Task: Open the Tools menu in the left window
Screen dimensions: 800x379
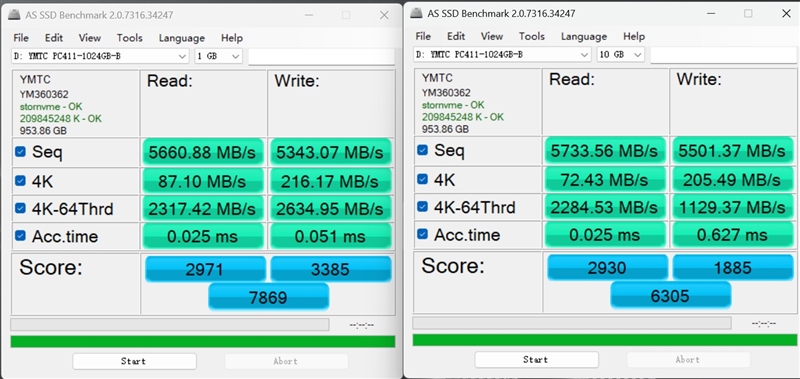Action: (x=130, y=38)
